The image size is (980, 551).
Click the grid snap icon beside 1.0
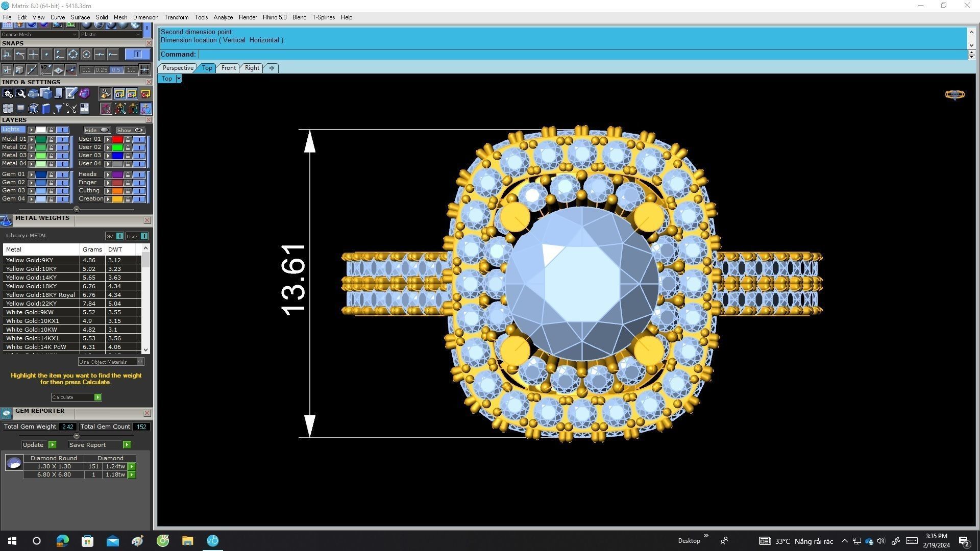[x=145, y=70]
